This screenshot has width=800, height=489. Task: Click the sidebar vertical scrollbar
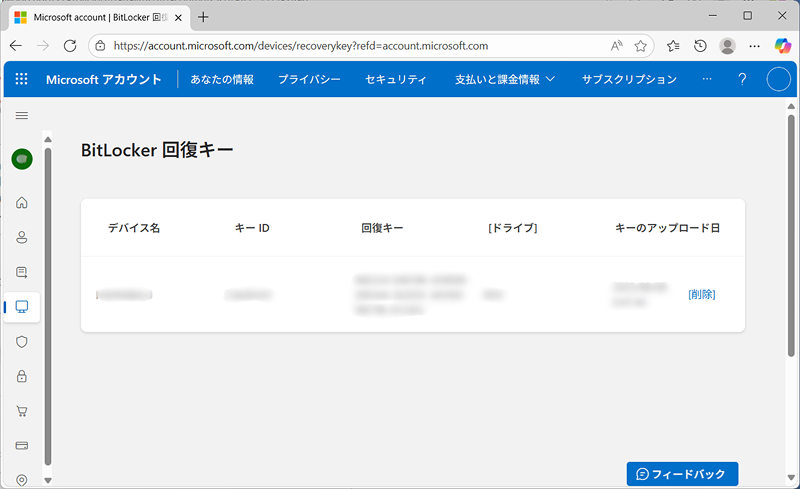47,300
